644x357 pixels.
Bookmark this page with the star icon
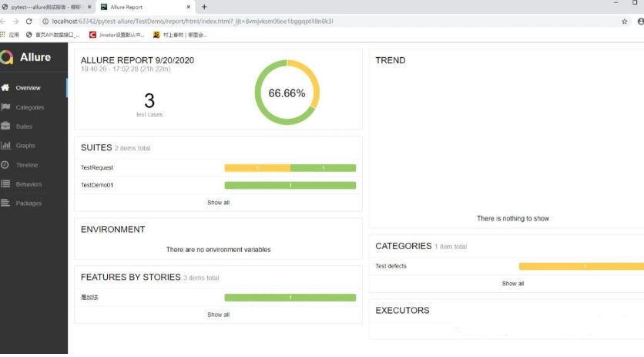click(624, 22)
